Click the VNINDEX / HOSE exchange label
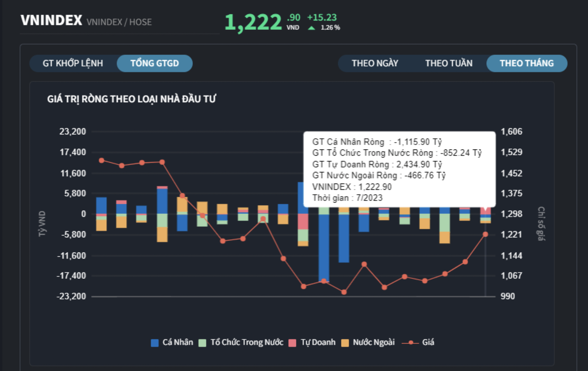Viewport: 588px width, 371px height. click(119, 22)
